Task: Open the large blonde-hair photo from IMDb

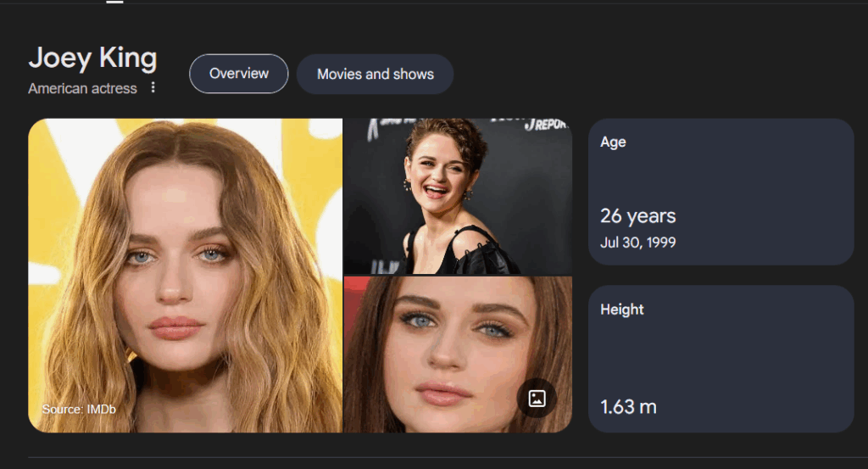Action: pos(185,275)
